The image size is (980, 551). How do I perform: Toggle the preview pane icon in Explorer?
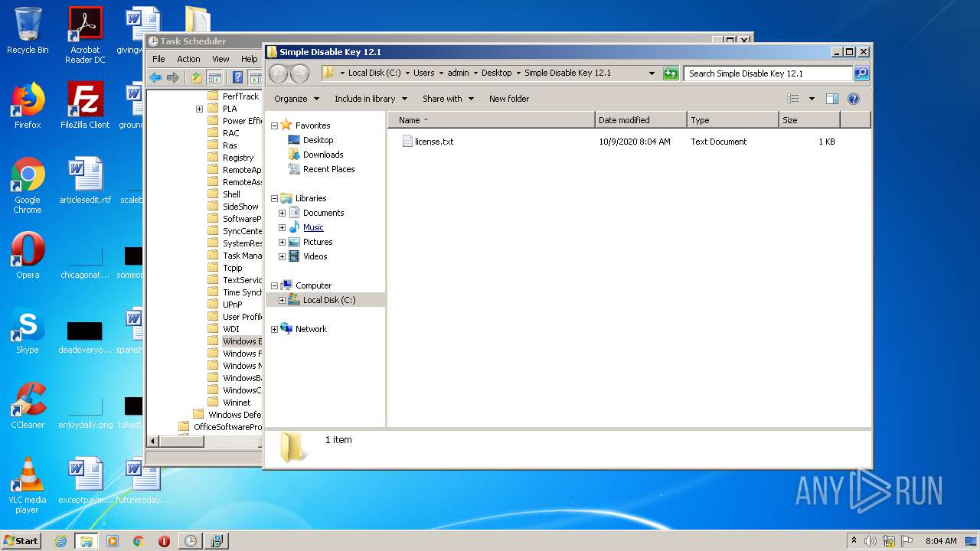pos(832,99)
